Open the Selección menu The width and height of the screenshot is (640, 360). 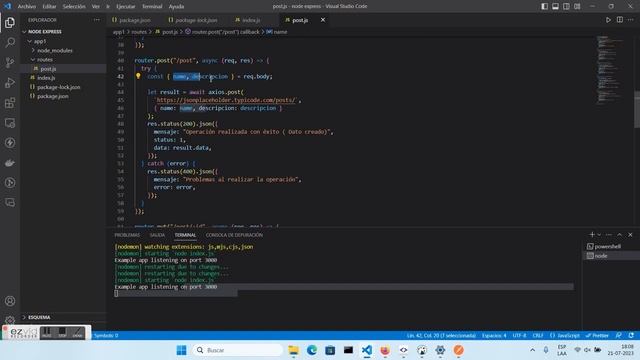click(x=74, y=7)
